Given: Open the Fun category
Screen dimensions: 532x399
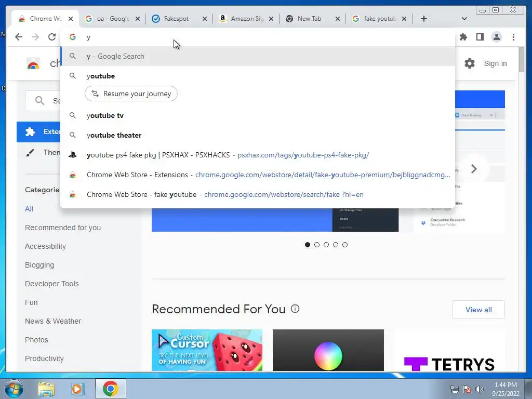Looking at the screenshot, I should [31, 302].
